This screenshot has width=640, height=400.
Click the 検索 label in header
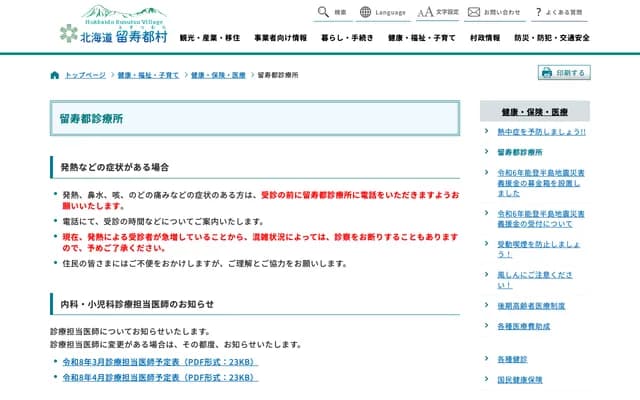point(340,13)
